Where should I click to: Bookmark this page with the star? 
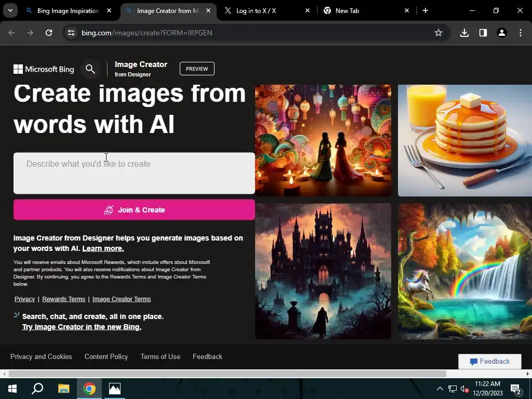click(438, 33)
